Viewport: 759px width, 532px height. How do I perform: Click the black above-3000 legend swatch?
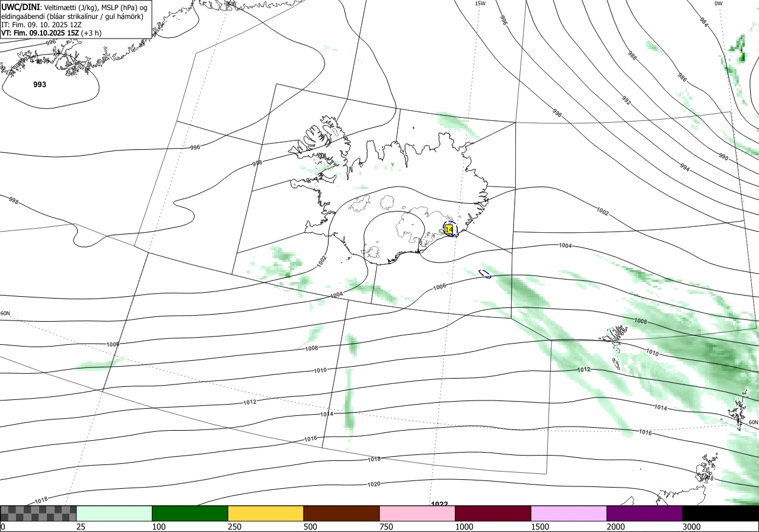[x=720, y=513]
